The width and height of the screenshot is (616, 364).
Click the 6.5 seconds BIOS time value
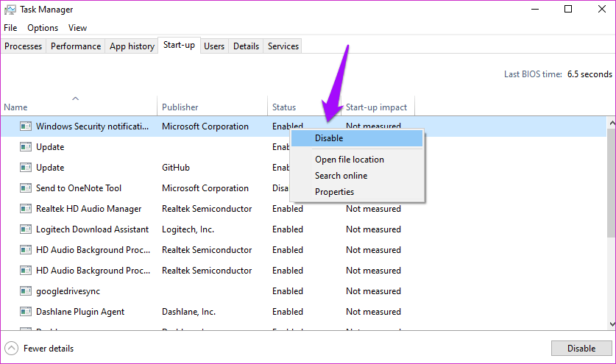(x=590, y=74)
